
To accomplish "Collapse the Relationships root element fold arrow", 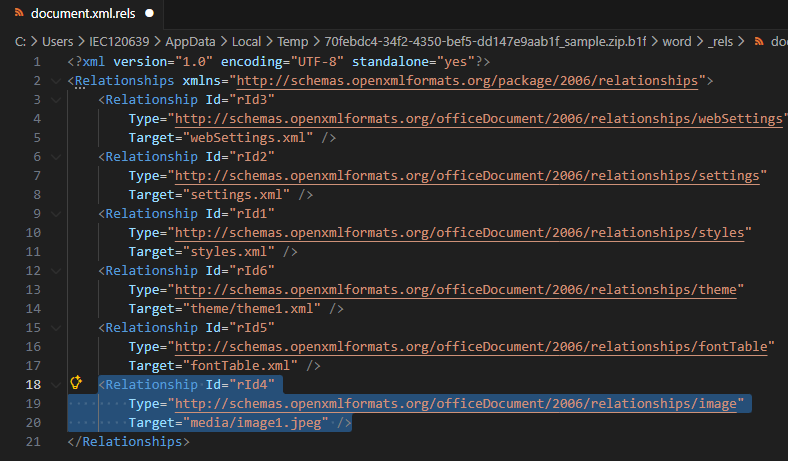I will click(x=56, y=81).
